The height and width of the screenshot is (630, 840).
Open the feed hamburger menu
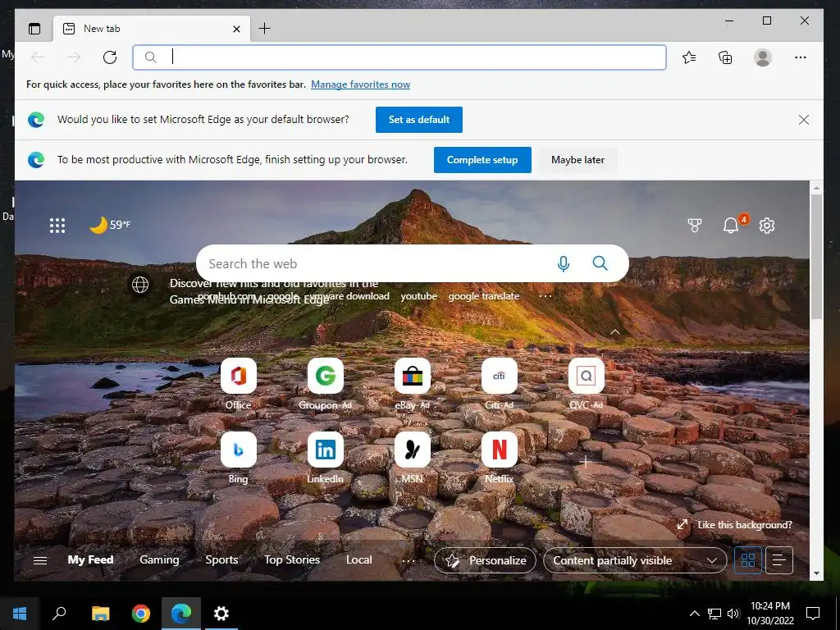(40, 560)
